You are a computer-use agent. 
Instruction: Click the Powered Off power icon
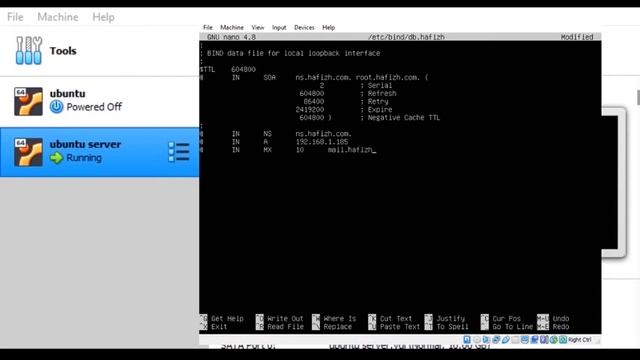[56, 107]
